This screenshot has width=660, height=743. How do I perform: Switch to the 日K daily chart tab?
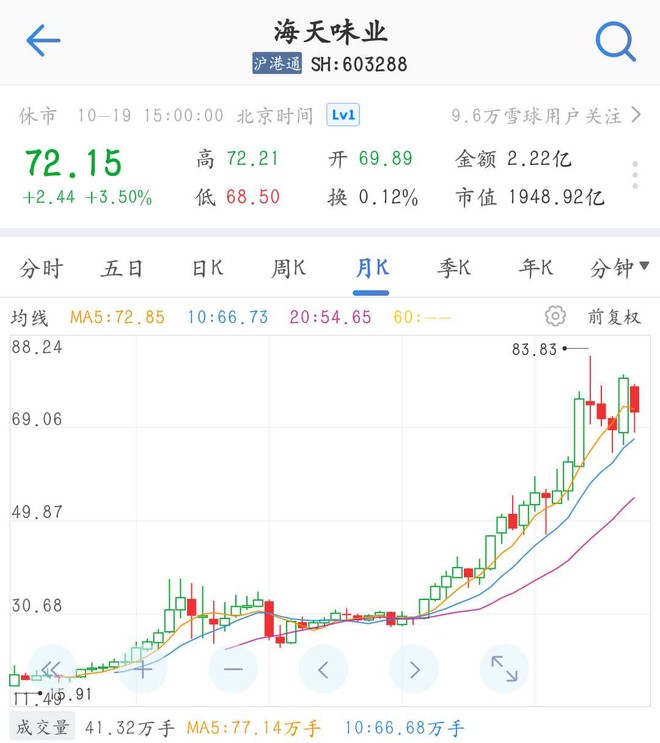click(207, 268)
